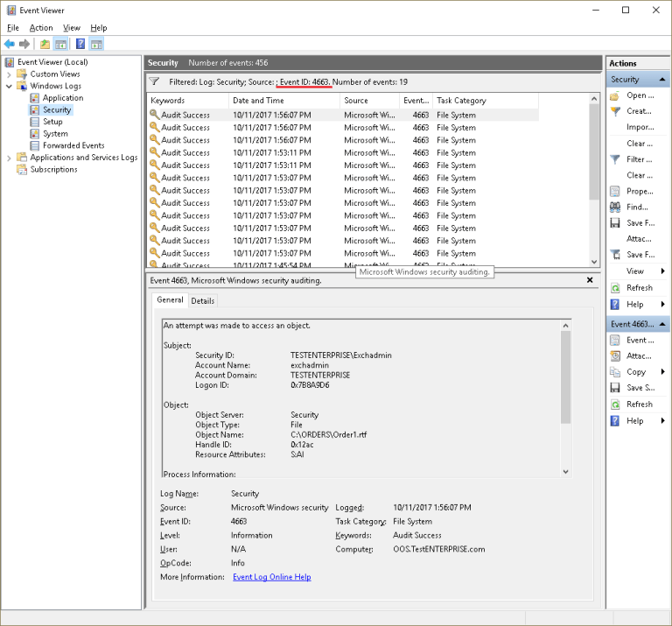Click Help icon in Security actions

point(614,305)
